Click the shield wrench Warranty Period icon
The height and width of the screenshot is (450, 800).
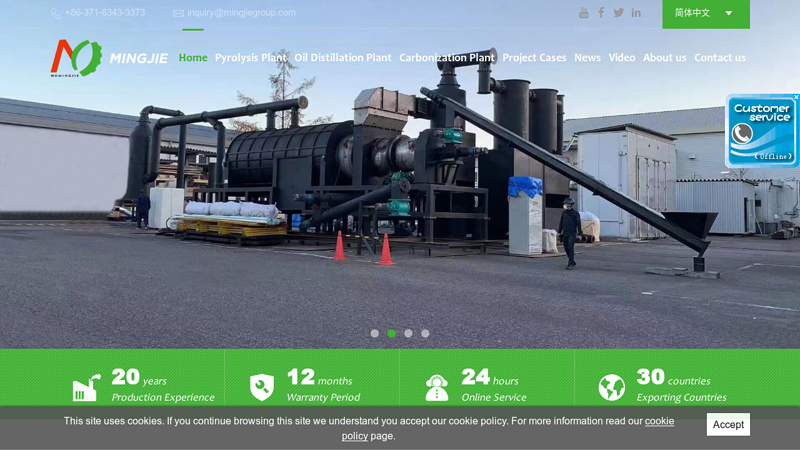pos(262,387)
